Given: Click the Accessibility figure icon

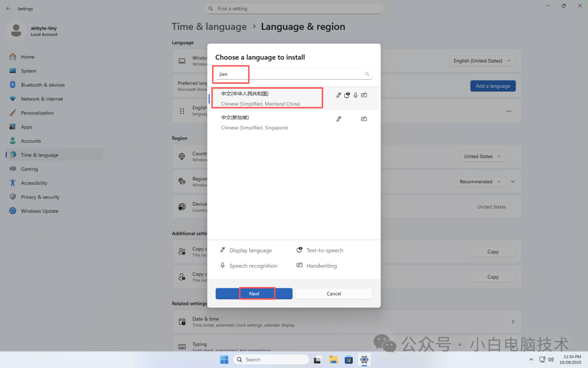Looking at the screenshot, I should click(x=13, y=183).
